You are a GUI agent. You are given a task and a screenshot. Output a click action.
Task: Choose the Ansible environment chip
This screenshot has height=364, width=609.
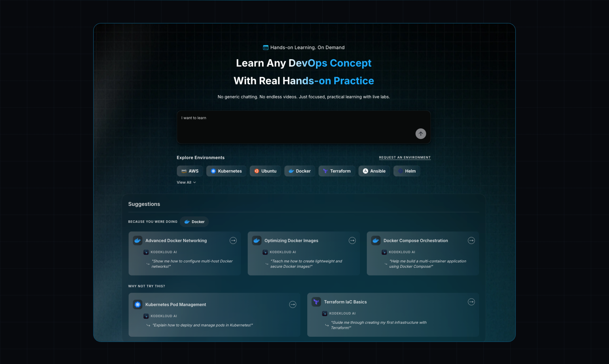[x=374, y=171]
